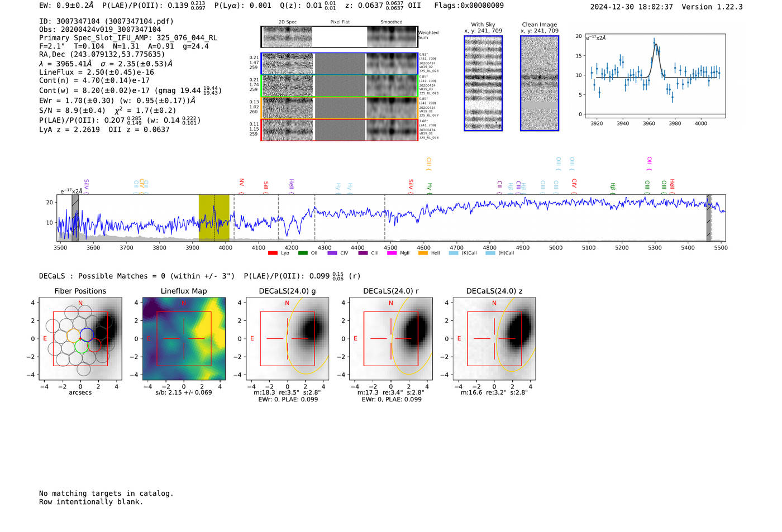The width and height of the screenshot is (782, 532).
Task: Open the DECaLS(24.0) g cutout
Action: (x=287, y=339)
